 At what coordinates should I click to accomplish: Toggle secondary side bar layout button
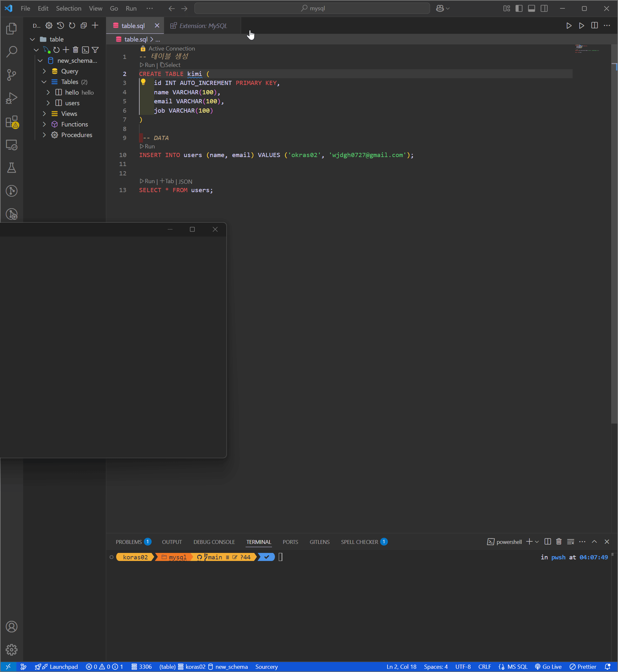coord(544,8)
